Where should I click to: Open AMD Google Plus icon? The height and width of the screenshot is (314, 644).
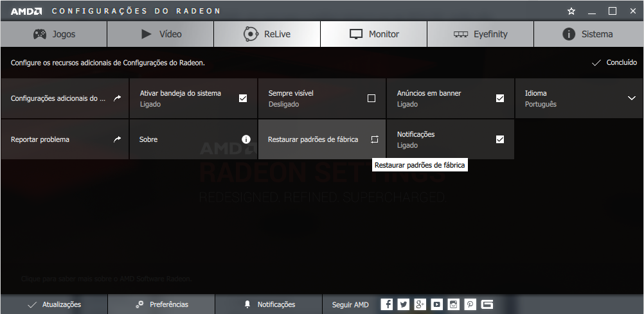point(420,304)
